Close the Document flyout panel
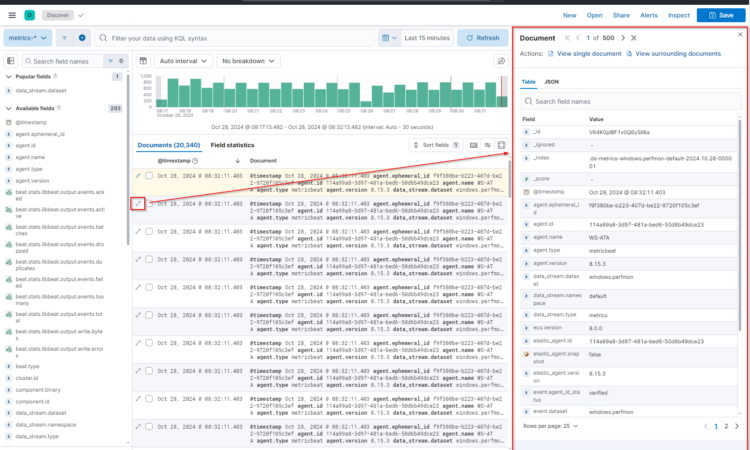This screenshot has height=450, width=750. [740, 34]
